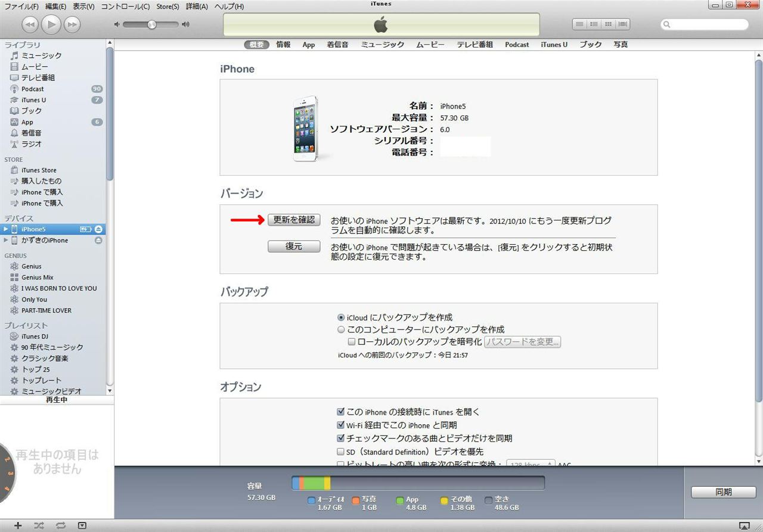
Task: Select the 着信音 tab
Action: tap(337, 45)
